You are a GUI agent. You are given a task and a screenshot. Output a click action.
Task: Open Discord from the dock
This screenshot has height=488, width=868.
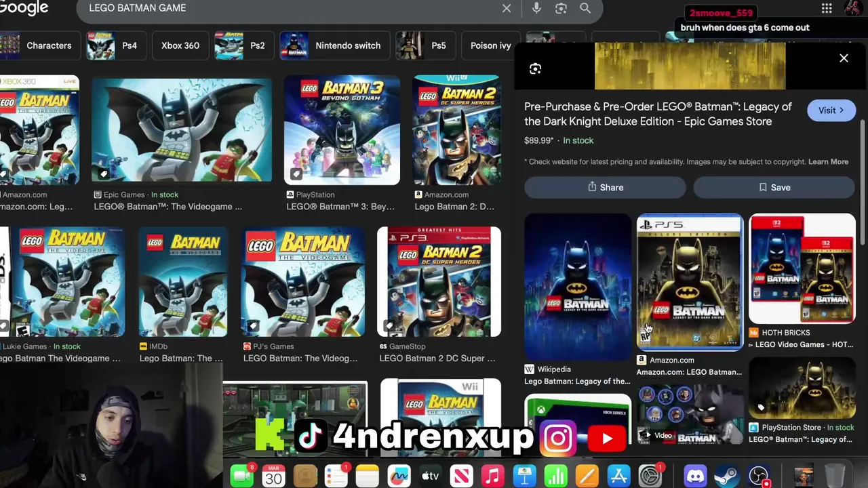coord(695,476)
